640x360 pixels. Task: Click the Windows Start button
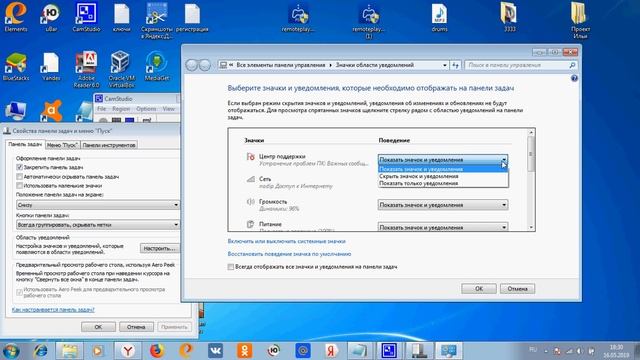pos(11,351)
